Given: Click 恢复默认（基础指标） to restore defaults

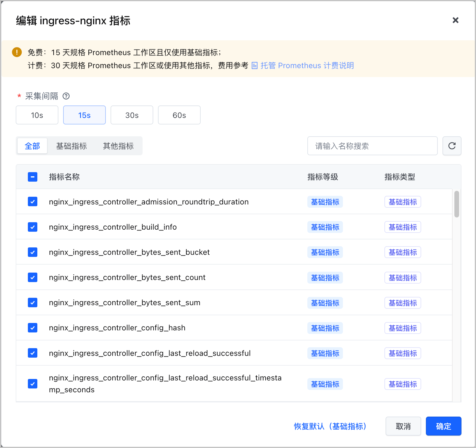Looking at the screenshot, I should 330,426.
